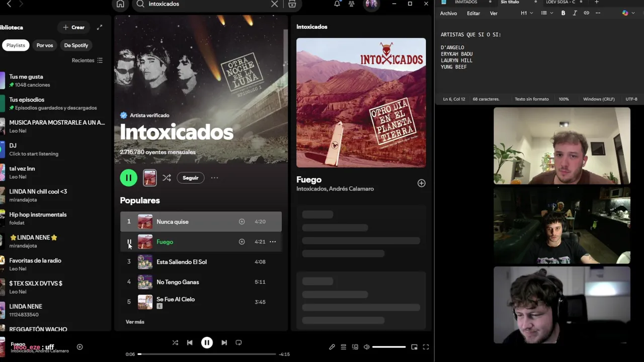This screenshot has width=644, height=362.
Task: Toggle shuffle in the bottom player bar
Action: 175,343
